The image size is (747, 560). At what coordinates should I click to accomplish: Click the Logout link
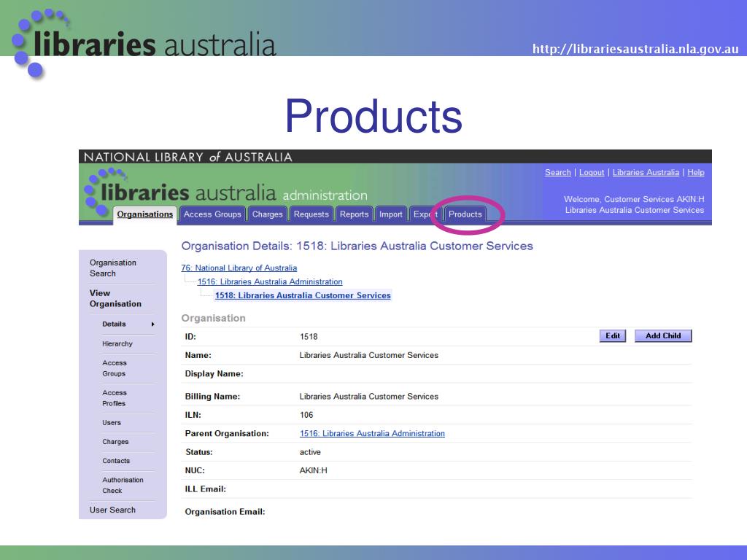592,172
